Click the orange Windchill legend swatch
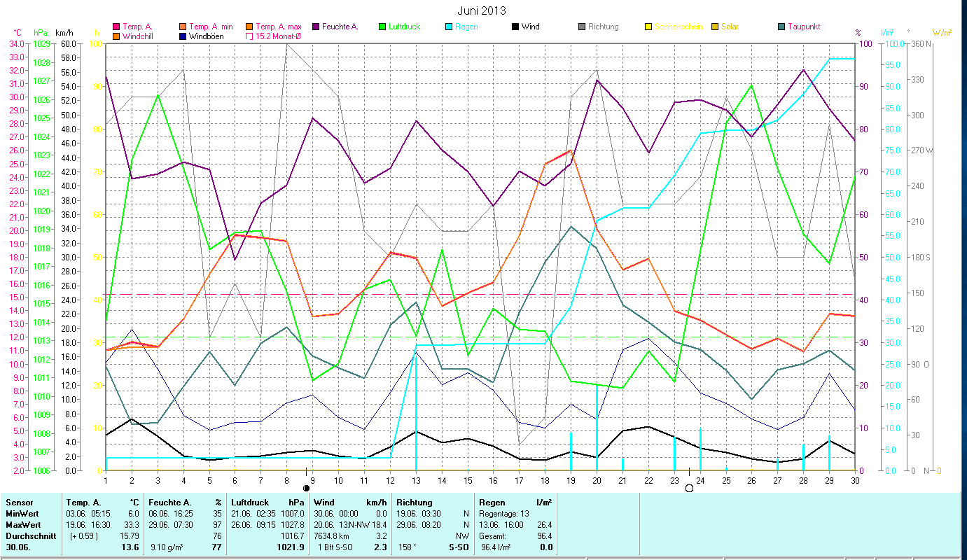Viewport: 967px width, 560px height. (x=116, y=36)
